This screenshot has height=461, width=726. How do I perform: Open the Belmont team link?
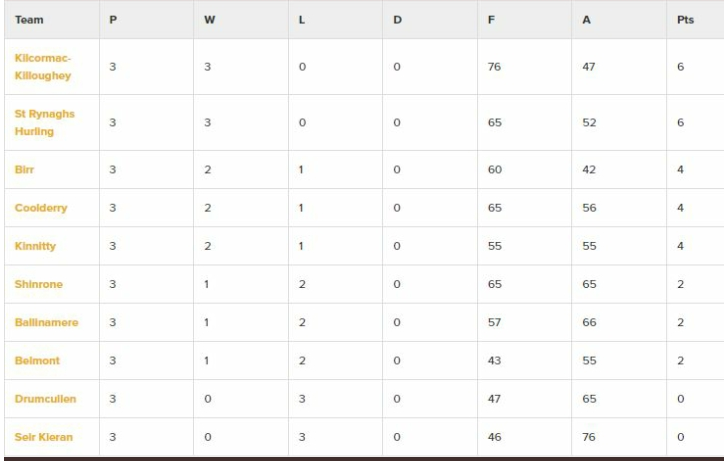37,361
